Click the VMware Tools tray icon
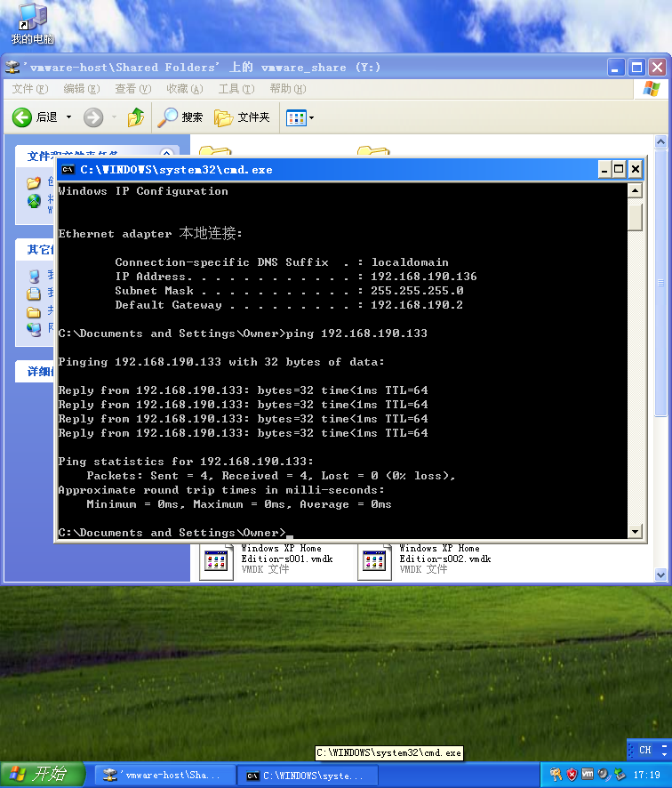Image resolution: width=672 pixels, height=788 pixels. click(588, 775)
